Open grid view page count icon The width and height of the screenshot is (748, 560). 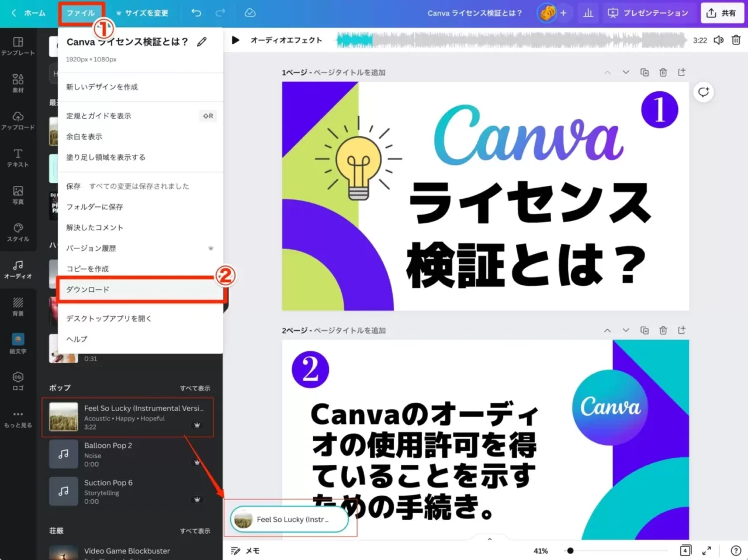coord(685,551)
